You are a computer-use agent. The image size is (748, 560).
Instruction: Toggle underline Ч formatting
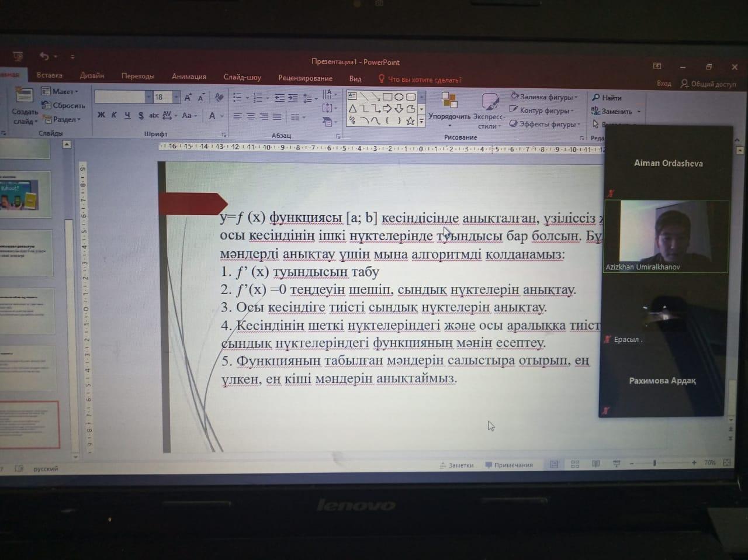[127, 115]
